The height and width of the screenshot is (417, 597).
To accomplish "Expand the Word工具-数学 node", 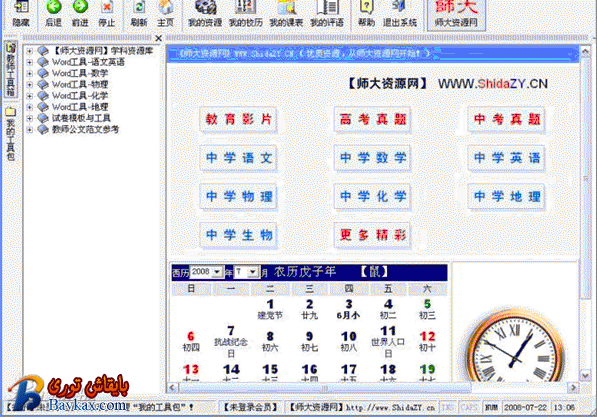I will tap(29, 73).
